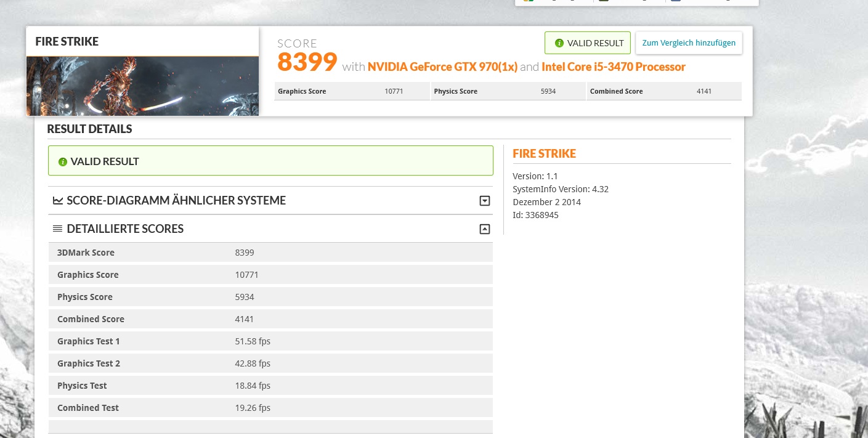Click the 3DMark Score row label

(x=86, y=253)
